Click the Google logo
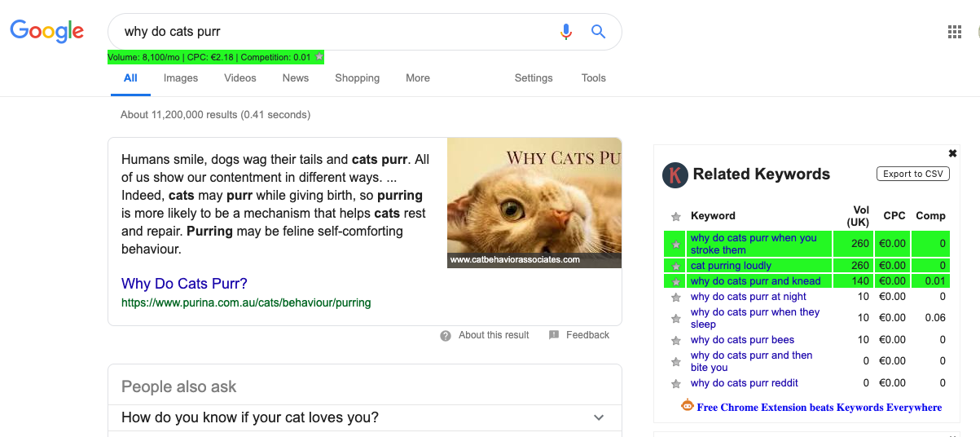Image resolution: width=980 pixels, height=437 pixels. [46, 31]
